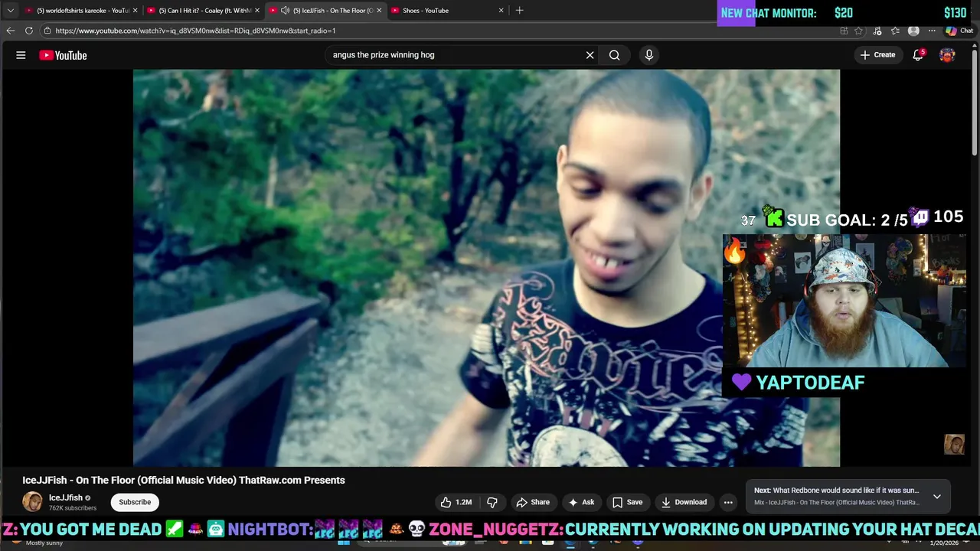Click the '762K subscribers' text

(73, 508)
